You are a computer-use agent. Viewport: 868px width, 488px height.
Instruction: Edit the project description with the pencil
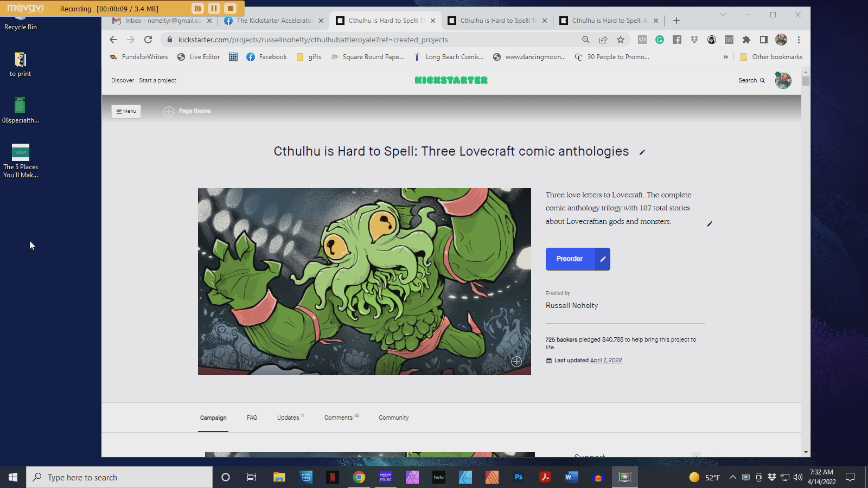pyautogui.click(x=709, y=224)
